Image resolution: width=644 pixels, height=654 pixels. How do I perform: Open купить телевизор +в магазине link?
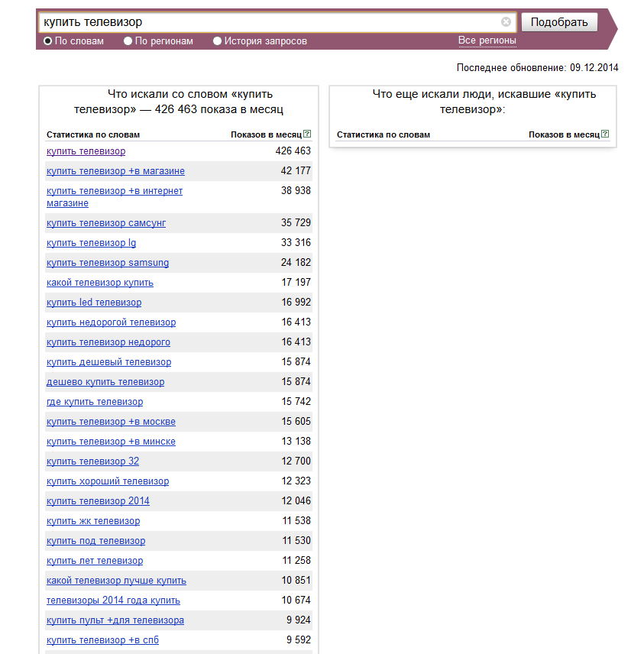[115, 171]
